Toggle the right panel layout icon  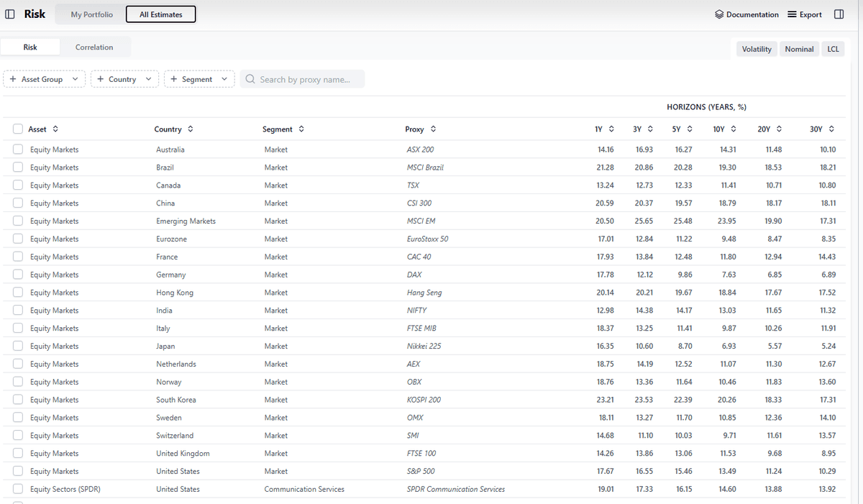[839, 14]
